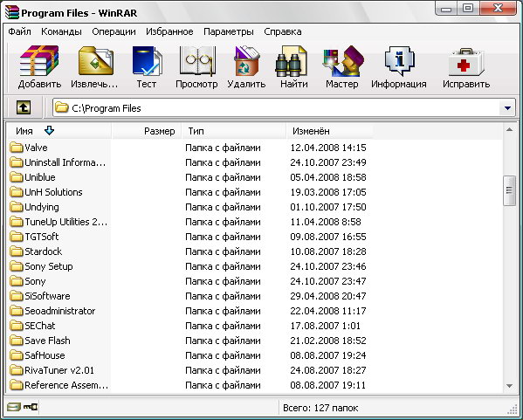
Task: Select the Valve folder icon
Action: pyautogui.click(x=16, y=148)
